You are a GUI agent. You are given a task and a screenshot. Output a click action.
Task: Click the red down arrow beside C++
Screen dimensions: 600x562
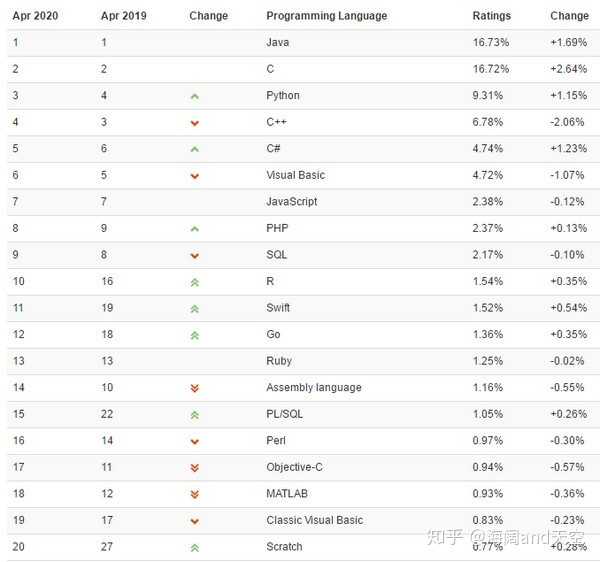click(x=194, y=123)
